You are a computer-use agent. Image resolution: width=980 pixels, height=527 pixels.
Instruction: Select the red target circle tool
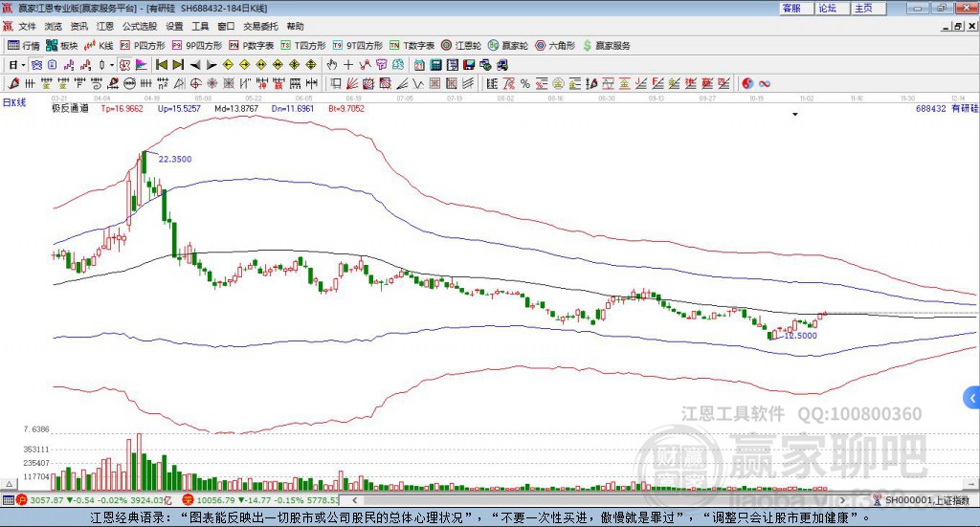[195, 83]
